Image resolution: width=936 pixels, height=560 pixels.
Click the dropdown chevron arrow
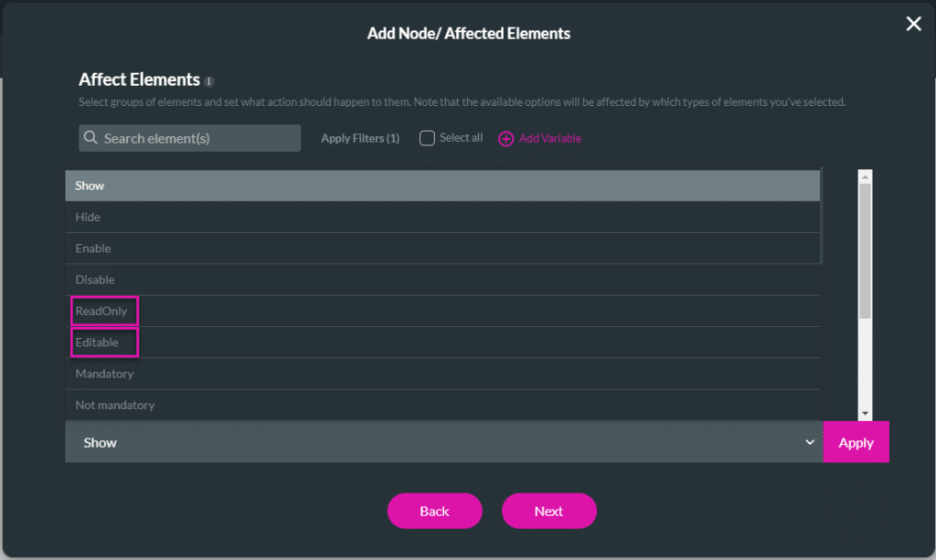[809, 442]
